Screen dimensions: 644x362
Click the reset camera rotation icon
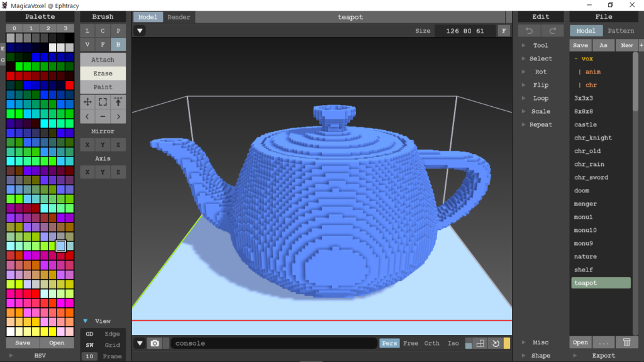pyautogui.click(x=496, y=343)
